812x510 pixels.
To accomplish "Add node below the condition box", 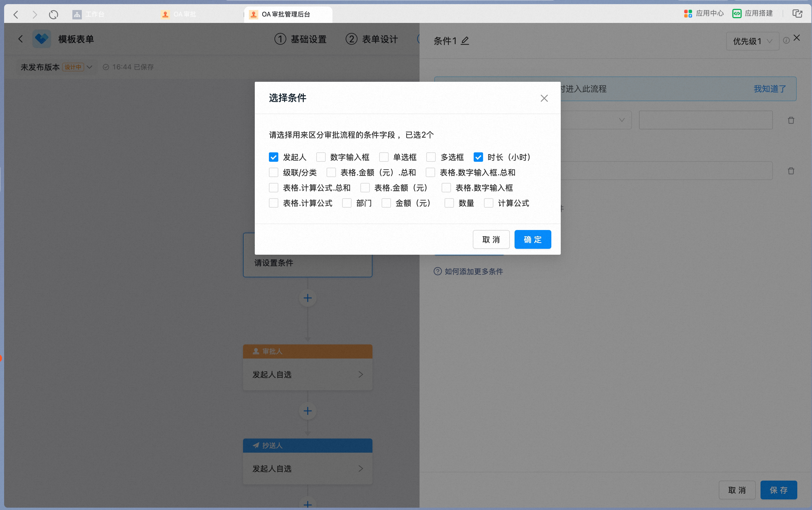I will tap(307, 298).
